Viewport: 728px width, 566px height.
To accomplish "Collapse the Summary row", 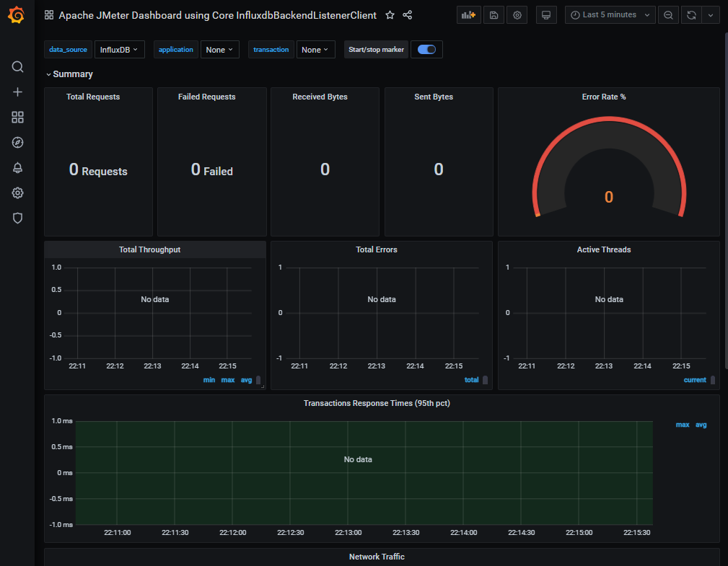I will [x=69, y=74].
